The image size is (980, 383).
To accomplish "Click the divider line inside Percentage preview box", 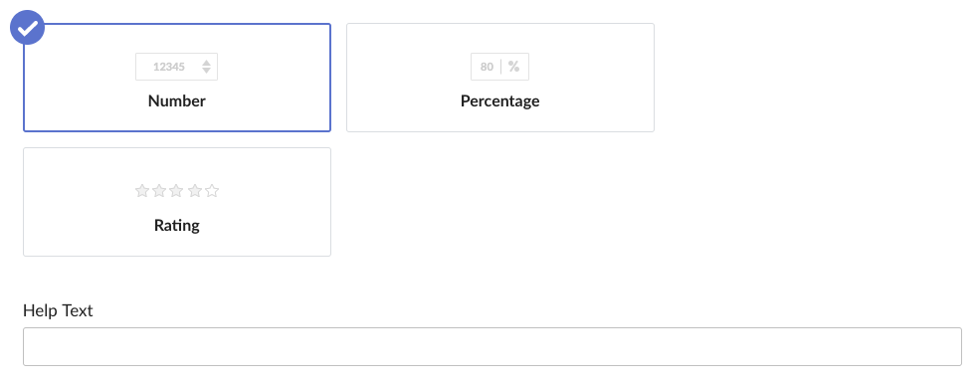I will click(x=500, y=67).
